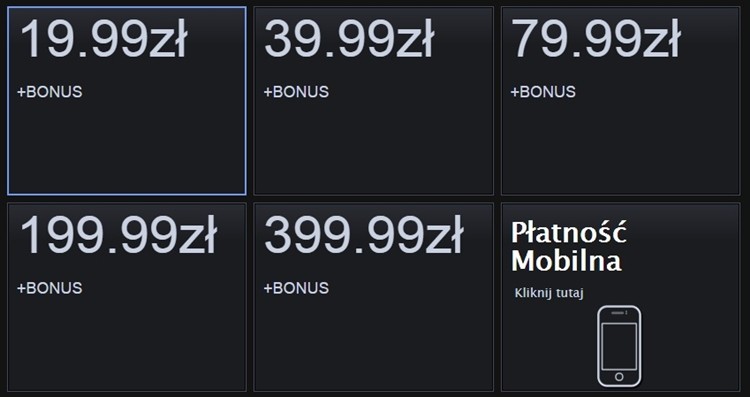Click +BONUS label under 79.99zł
Image resolution: width=750 pixels, height=397 pixels.
(x=543, y=92)
